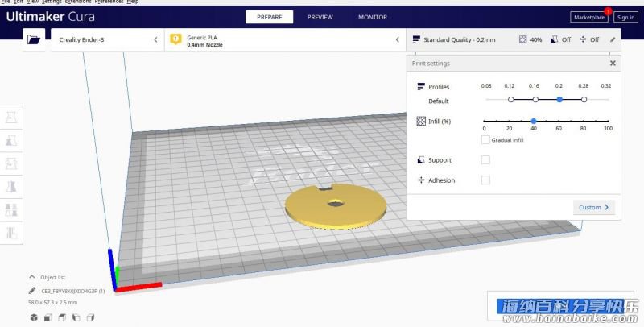644x327 pixels.
Task: Enable the Support checkbox
Action: tap(485, 159)
